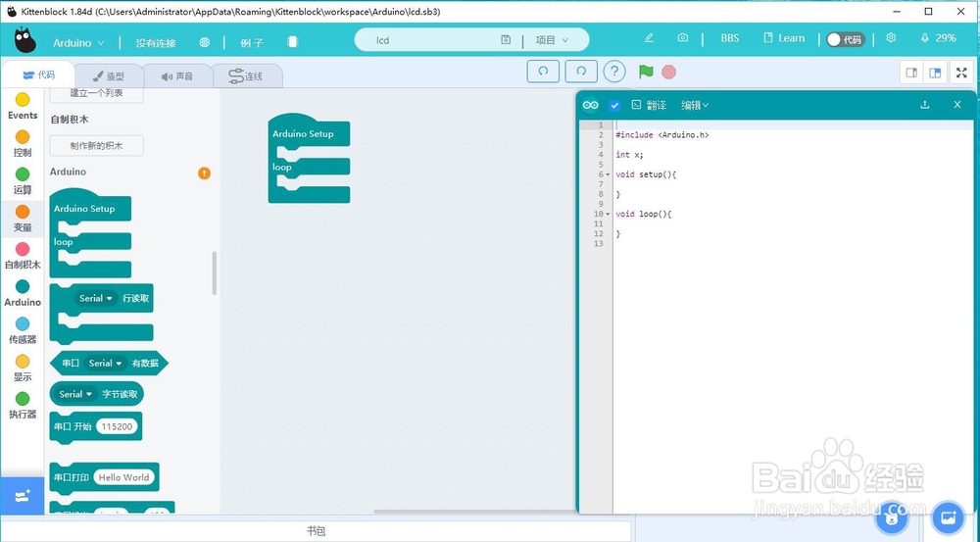Viewport: 980px width, 542px height.
Task: Save project with the disk icon
Action: [506, 39]
